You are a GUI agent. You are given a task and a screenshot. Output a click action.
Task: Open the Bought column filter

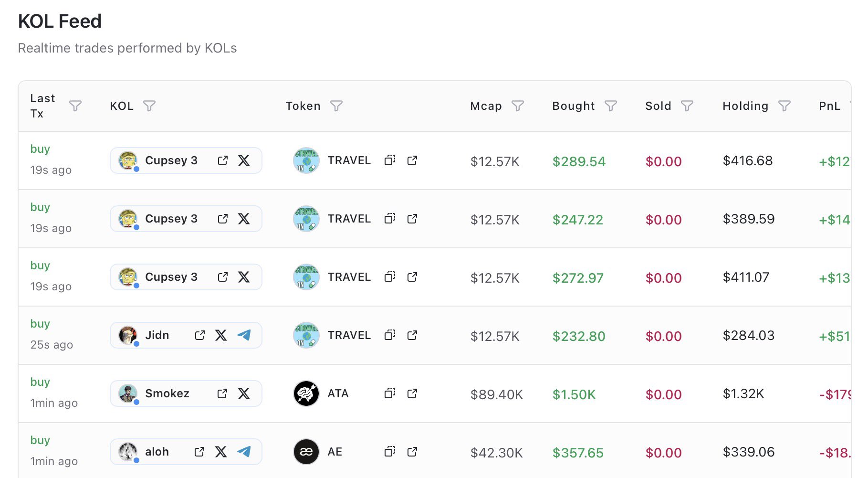click(611, 106)
